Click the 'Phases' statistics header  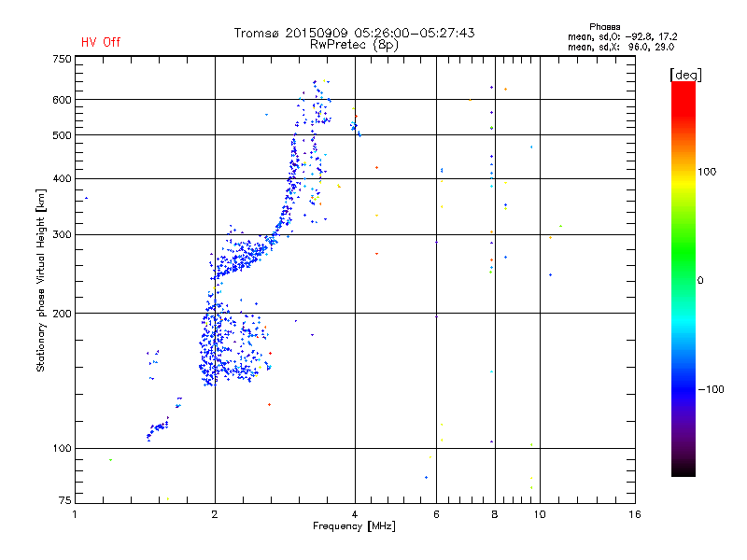click(x=604, y=27)
